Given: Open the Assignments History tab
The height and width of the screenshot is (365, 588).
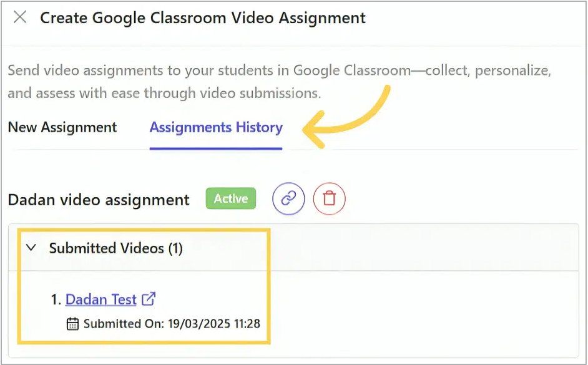Looking at the screenshot, I should pos(215,127).
